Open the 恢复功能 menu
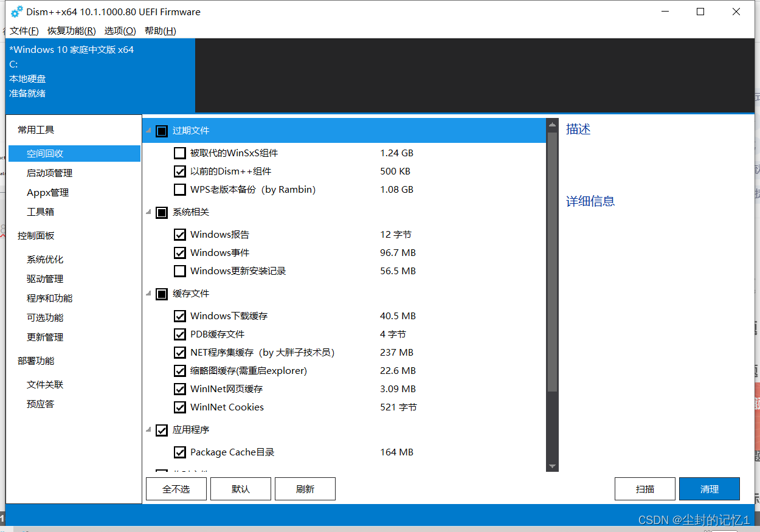 click(71, 30)
